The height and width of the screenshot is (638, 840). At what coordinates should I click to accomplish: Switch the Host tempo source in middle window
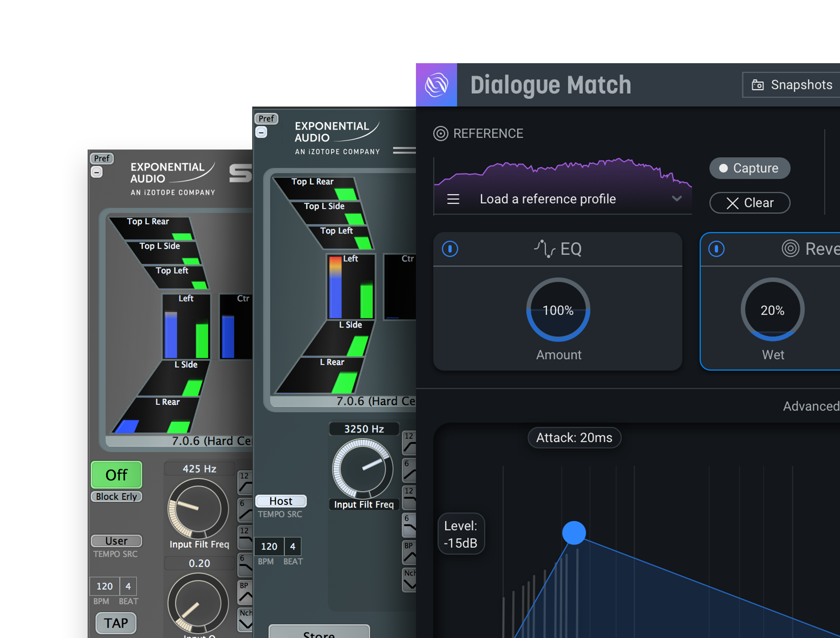pos(281,501)
